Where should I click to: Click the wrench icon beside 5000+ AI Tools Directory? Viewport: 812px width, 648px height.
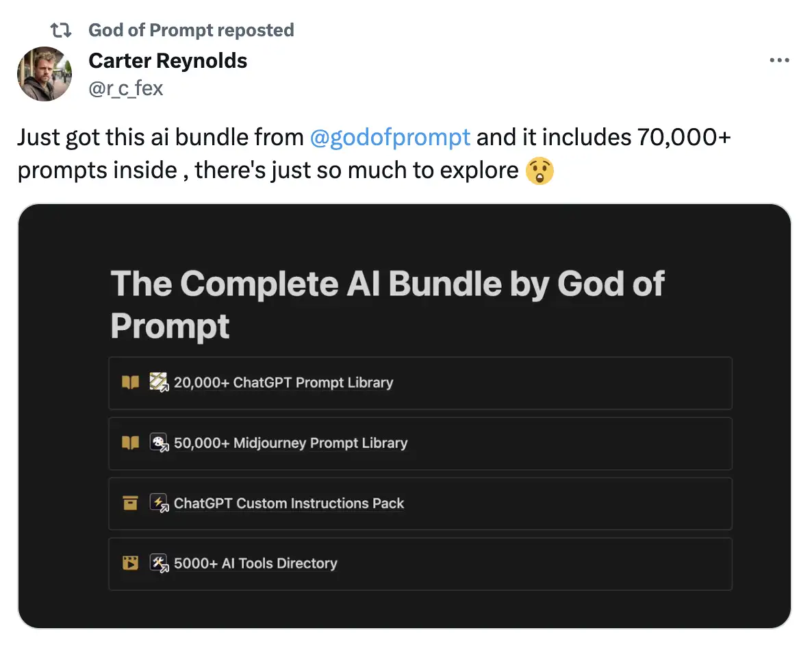tap(159, 564)
